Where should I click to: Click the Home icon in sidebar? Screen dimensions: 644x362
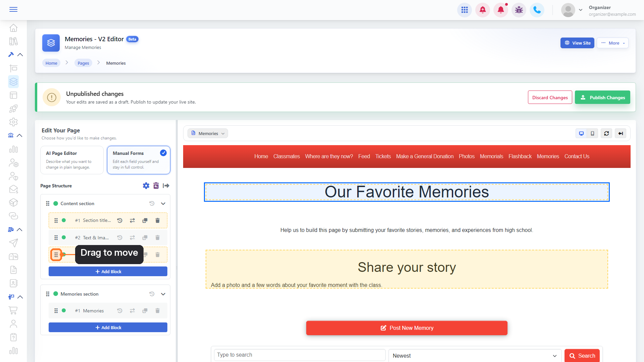pos(13,28)
